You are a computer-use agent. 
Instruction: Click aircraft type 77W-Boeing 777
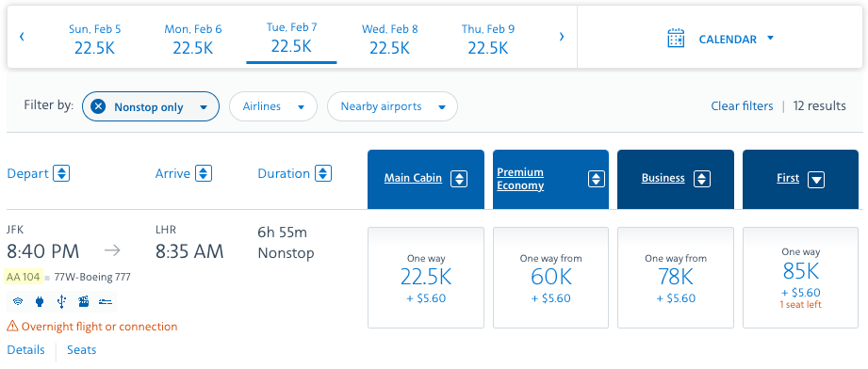(92, 277)
